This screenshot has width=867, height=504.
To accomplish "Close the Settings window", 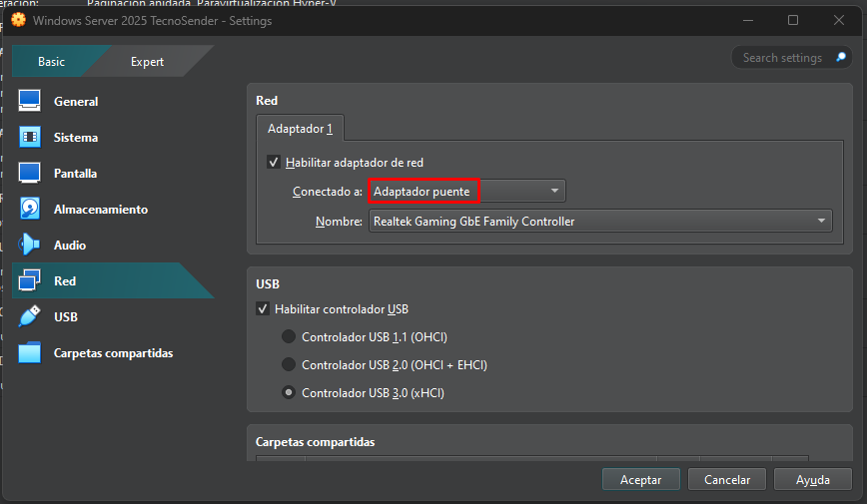I will (x=839, y=20).
